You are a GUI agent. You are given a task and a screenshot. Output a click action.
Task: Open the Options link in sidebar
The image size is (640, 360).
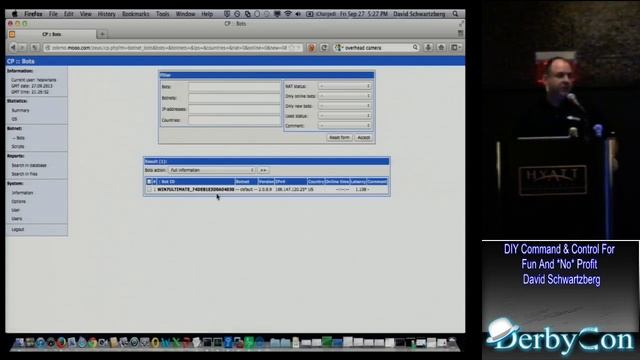click(x=18, y=202)
